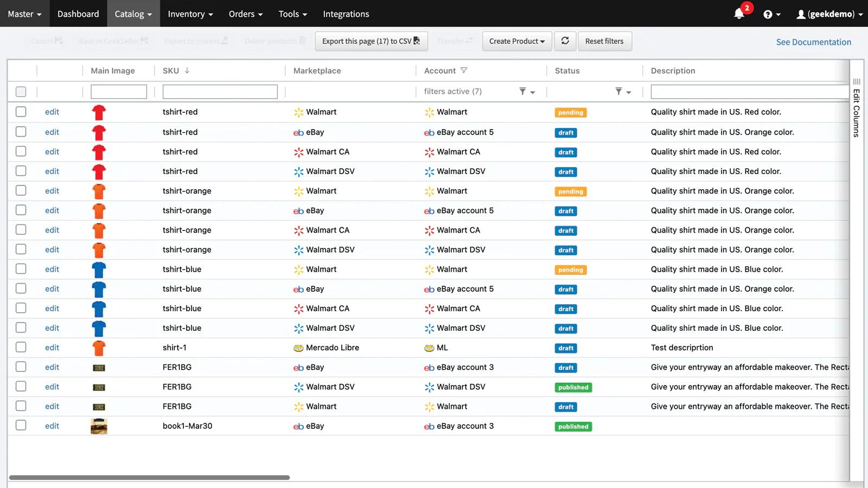
Task: Focus the Description filter input field
Action: [750, 92]
